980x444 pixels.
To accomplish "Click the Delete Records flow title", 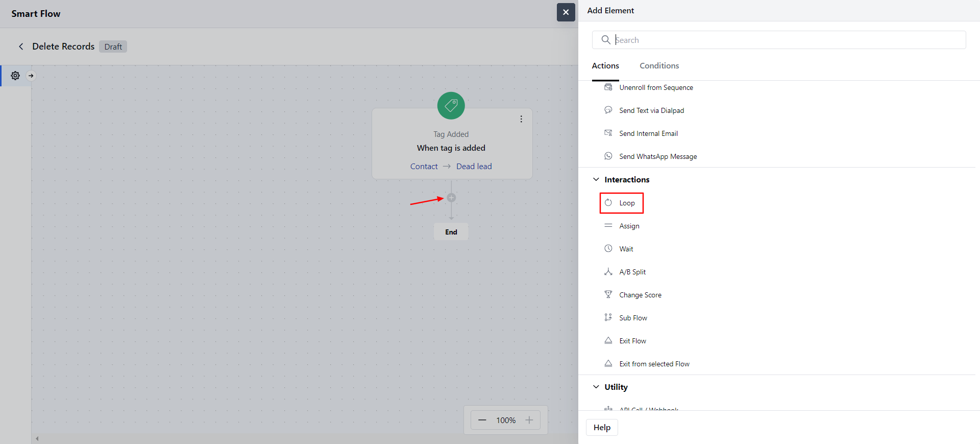I will [63, 46].
